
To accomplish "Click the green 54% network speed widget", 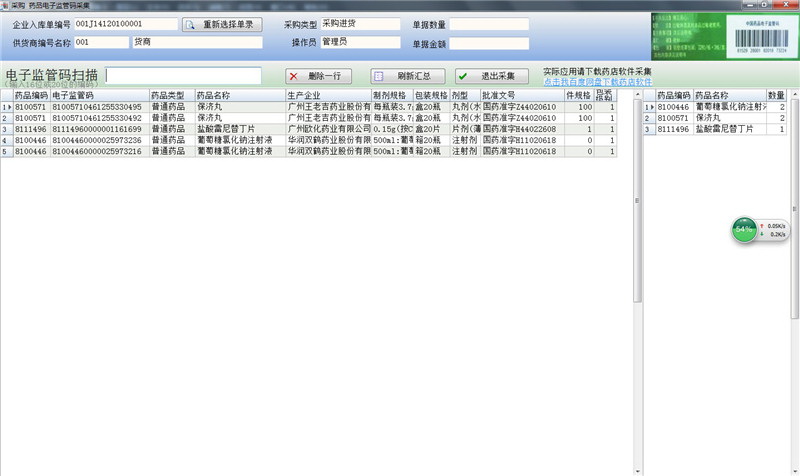I will click(x=744, y=229).
